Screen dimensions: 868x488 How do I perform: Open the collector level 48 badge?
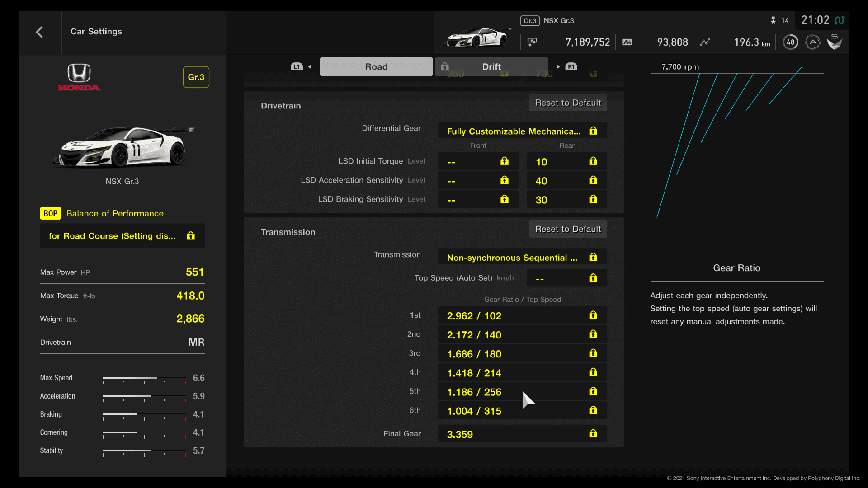click(790, 42)
